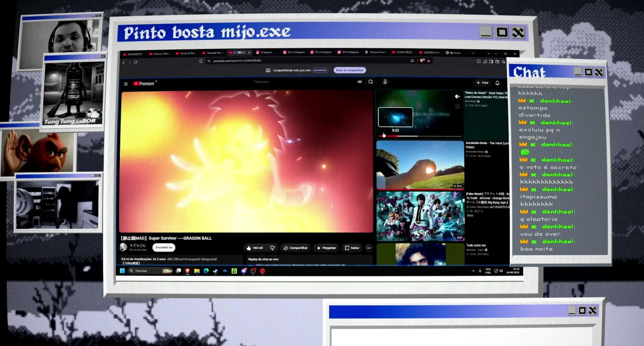
Task: Click the main video player area
Action: tap(246, 161)
